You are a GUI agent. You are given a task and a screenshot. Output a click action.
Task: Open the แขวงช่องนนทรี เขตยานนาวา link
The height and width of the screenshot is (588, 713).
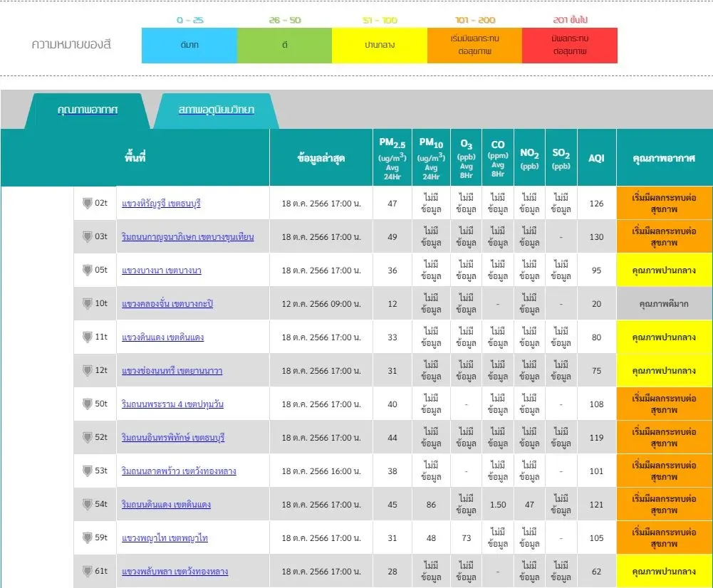coord(172,371)
